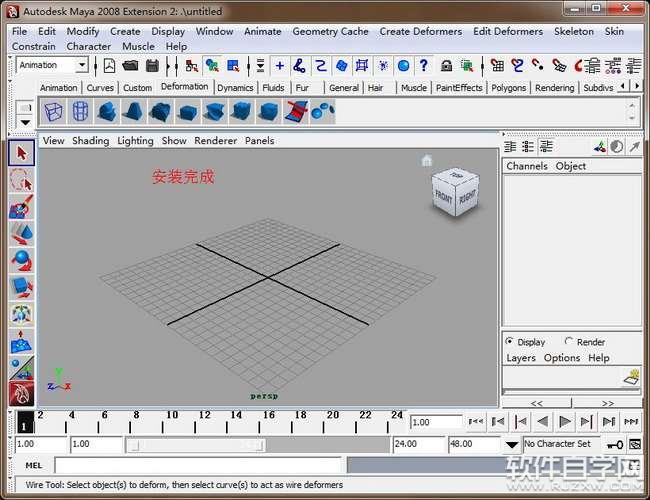Select the Render radio button
Image resolution: width=650 pixels, height=500 pixels.
coord(568,341)
